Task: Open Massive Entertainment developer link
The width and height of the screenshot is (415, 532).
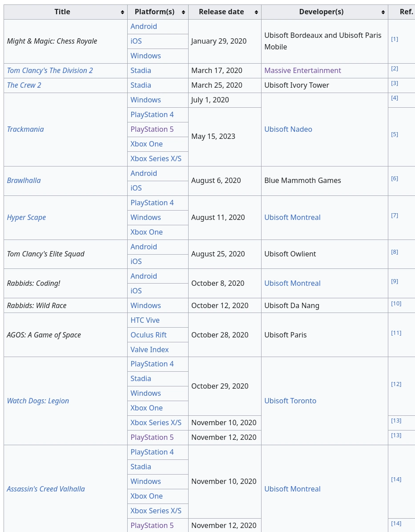Action: tap(303, 71)
